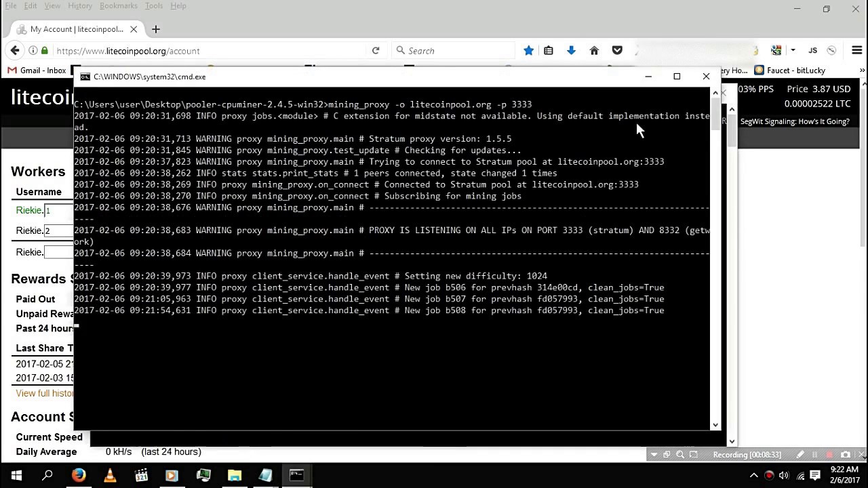
Task: Show bookmarks list icon in Firefox toolbar
Action: [x=549, y=50]
